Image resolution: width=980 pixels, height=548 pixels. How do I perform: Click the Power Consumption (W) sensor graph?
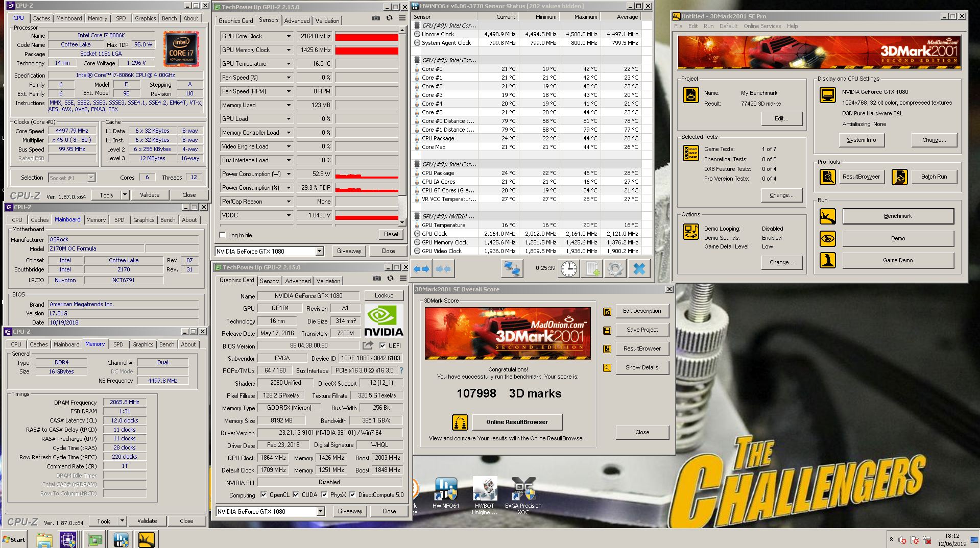tap(367, 174)
